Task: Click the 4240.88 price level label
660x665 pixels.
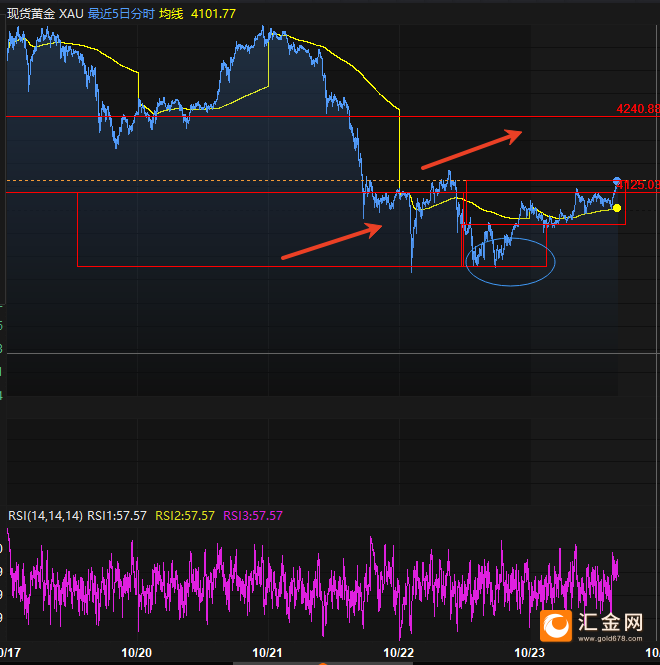Action: 638,109
